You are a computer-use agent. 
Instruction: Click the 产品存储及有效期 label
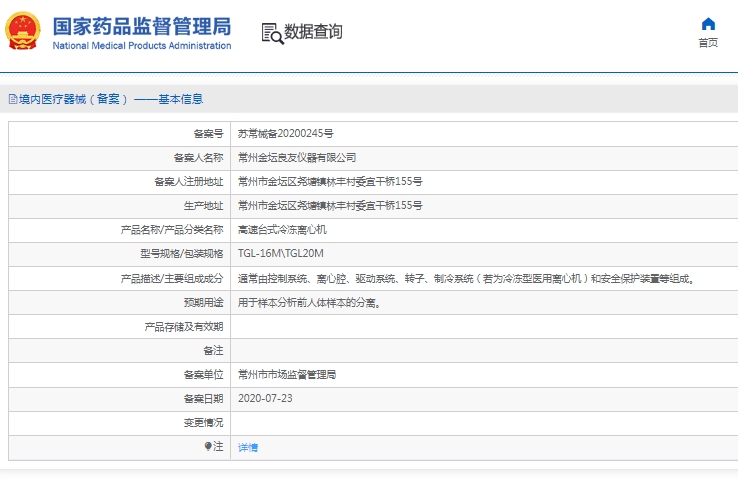tap(184, 327)
